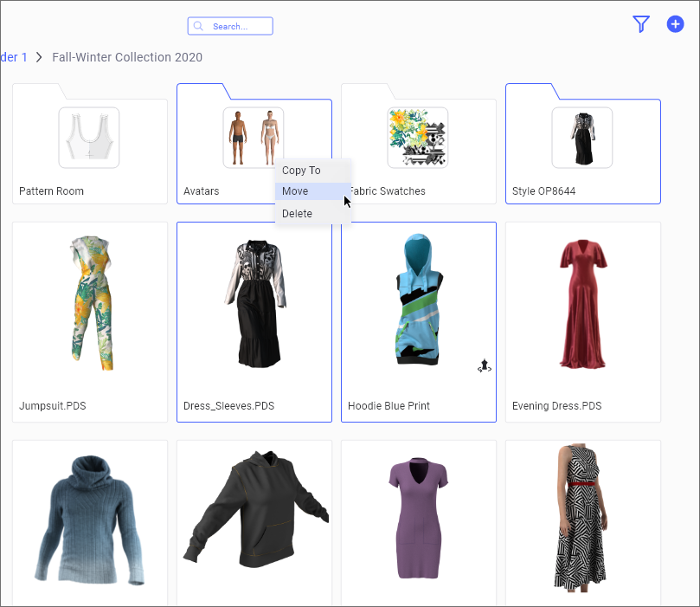The height and width of the screenshot is (607, 700).
Task: Click the blue plus add button
Action: [675, 24]
